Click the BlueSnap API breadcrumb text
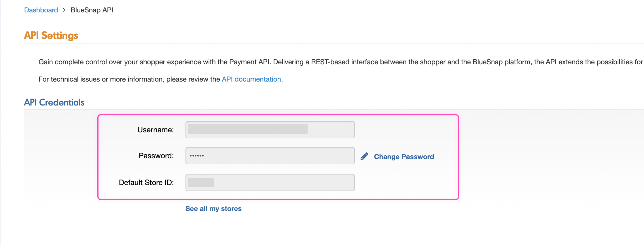The width and height of the screenshot is (644, 245). [x=92, y=10]
